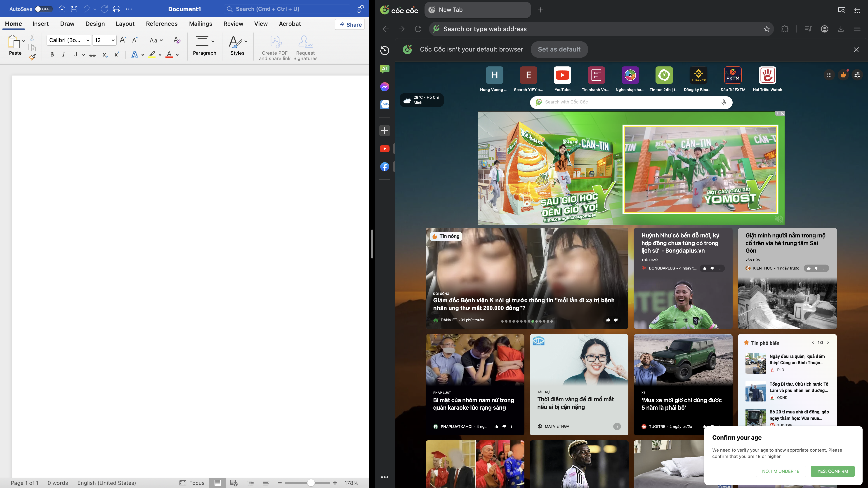Toggle underline formatting
Viewport: 868px width, 488px height.
[75, 54]
